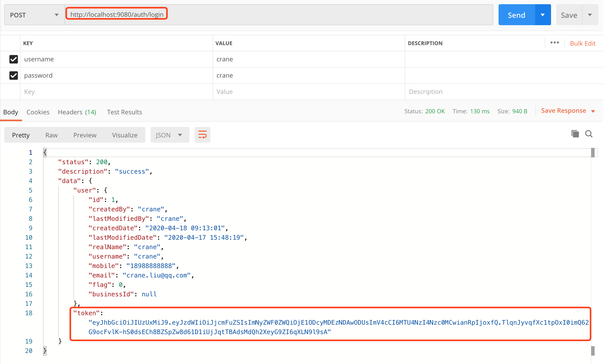The image size is (603, 364).
Task: Open the Headers (14) tab
Action: coord(77,112)
